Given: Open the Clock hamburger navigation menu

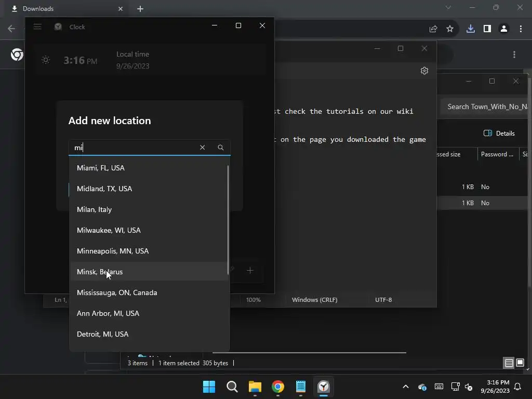Looking at the screenshot, I should (37, 27).
